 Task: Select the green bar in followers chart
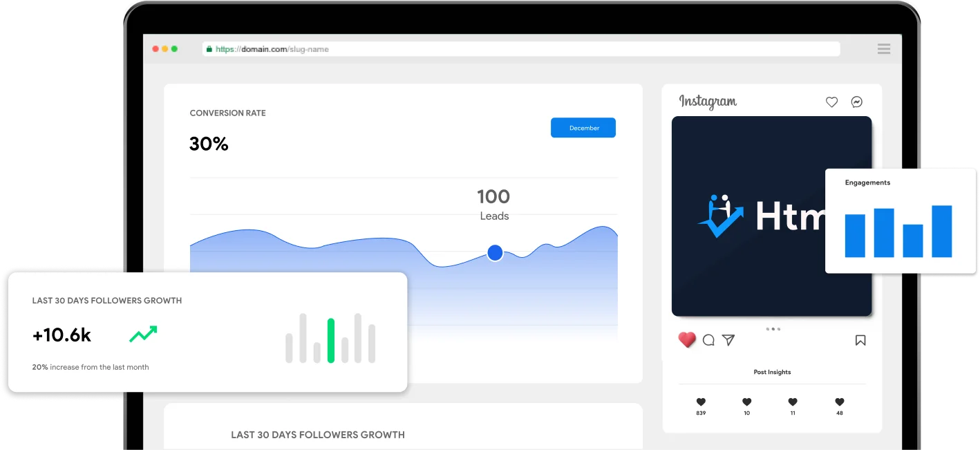pos(331,341)
